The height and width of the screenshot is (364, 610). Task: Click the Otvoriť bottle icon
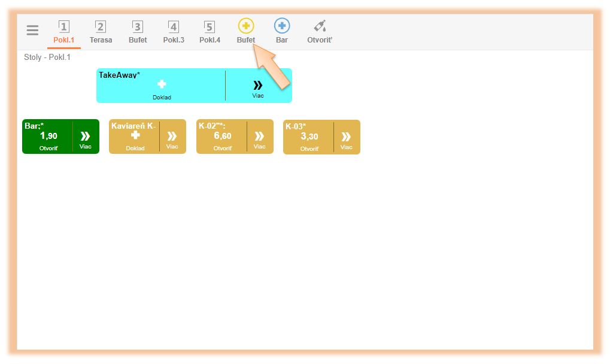coord(320,26)
